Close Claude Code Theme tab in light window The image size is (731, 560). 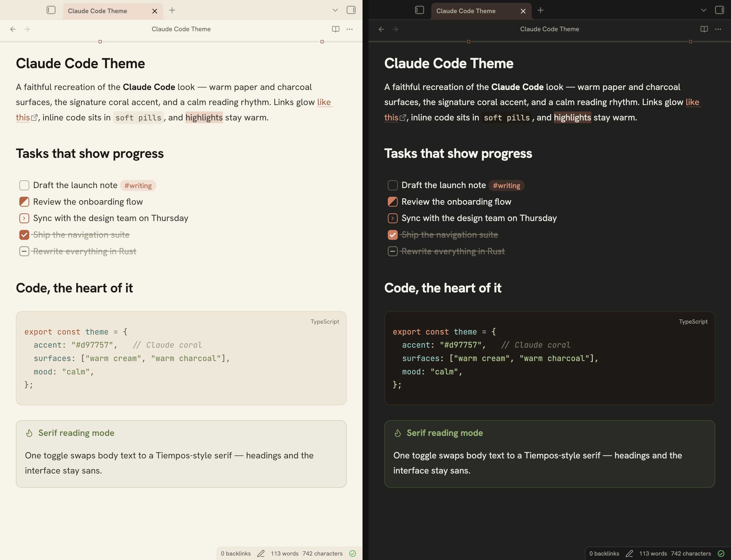[x=155, y=11]
